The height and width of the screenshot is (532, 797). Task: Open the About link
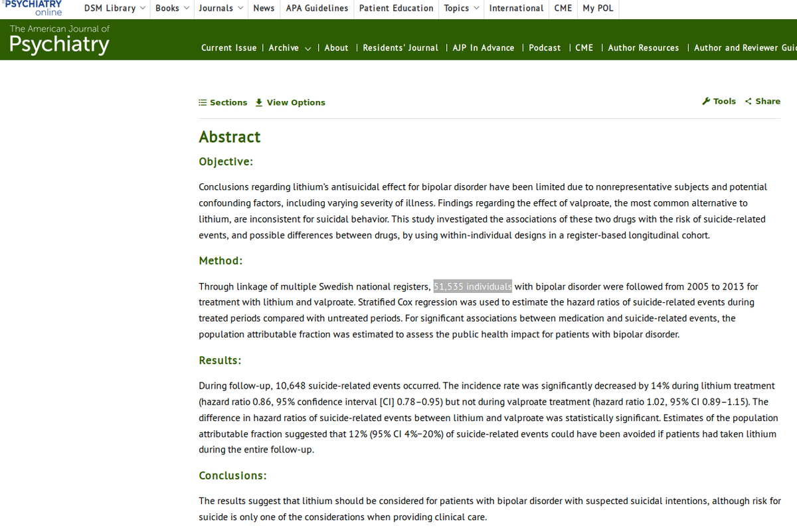coord(336,48)
